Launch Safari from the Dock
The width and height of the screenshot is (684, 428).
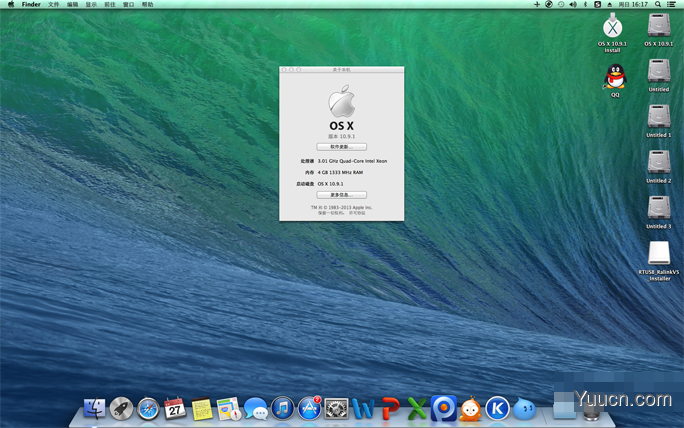(x=148, y=409)
